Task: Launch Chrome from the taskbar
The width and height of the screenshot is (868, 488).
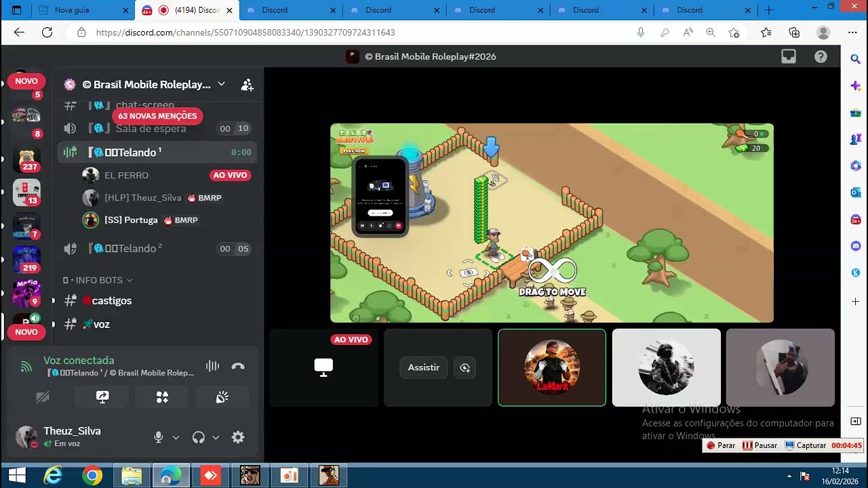Action: click(93, 476)
